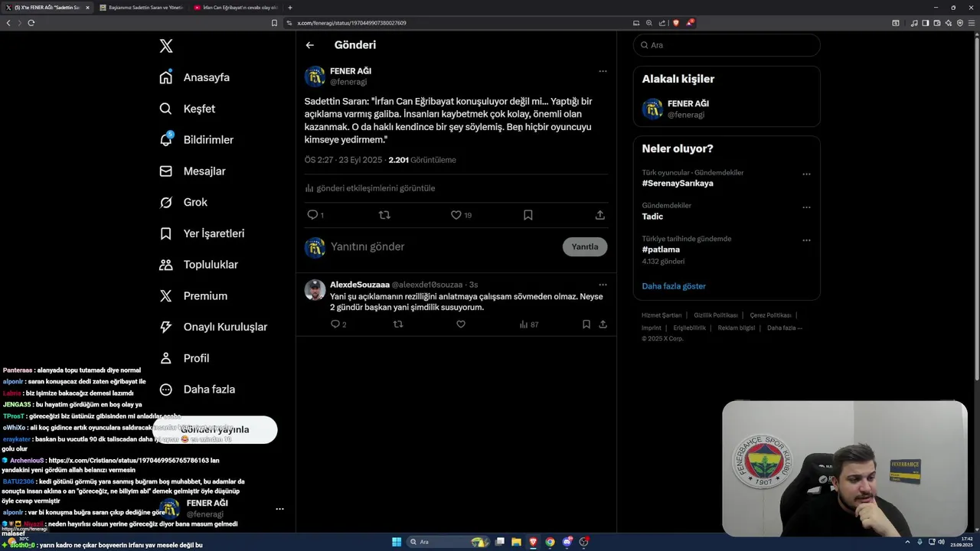Image resolution: width=980 pixels, height=551 pixels.
Task: Open Brave Shields lion icon
Action: (x=675, y=23)
